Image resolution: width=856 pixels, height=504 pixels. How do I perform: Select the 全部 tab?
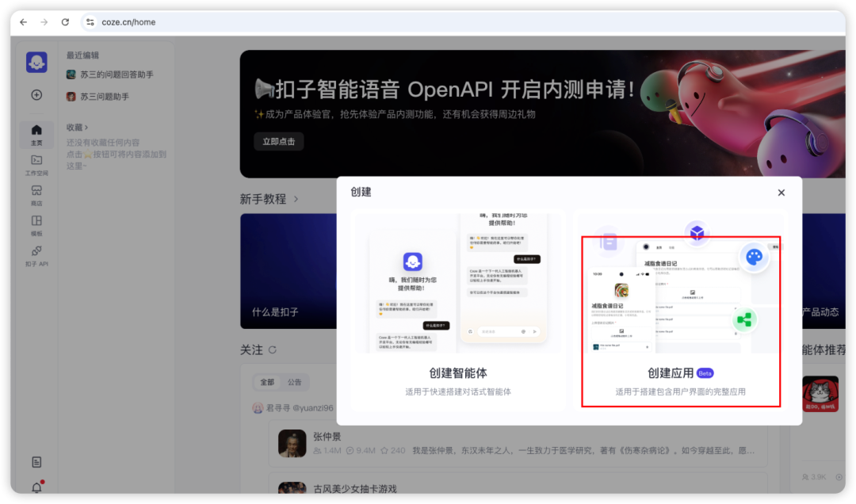coord(267,382)
